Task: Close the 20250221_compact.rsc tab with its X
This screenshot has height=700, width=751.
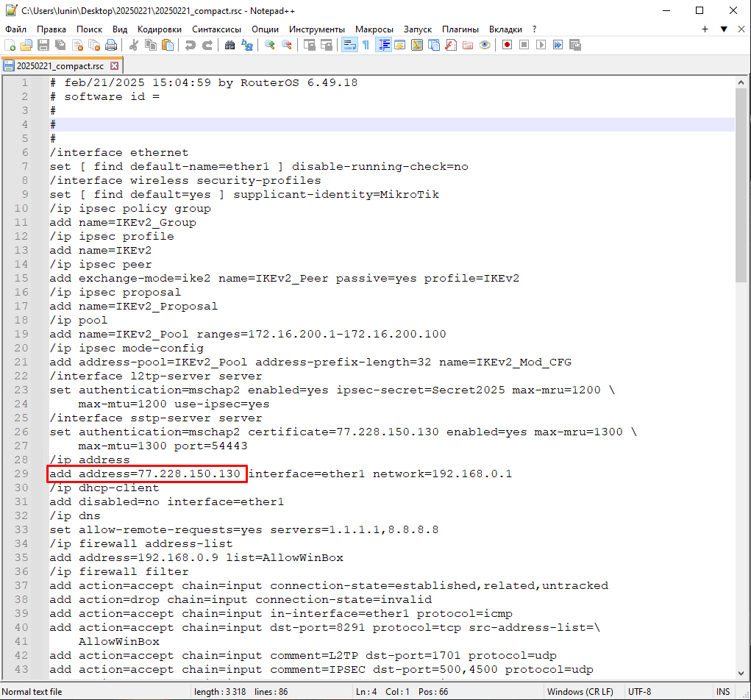Action: [x=115, y=66]
